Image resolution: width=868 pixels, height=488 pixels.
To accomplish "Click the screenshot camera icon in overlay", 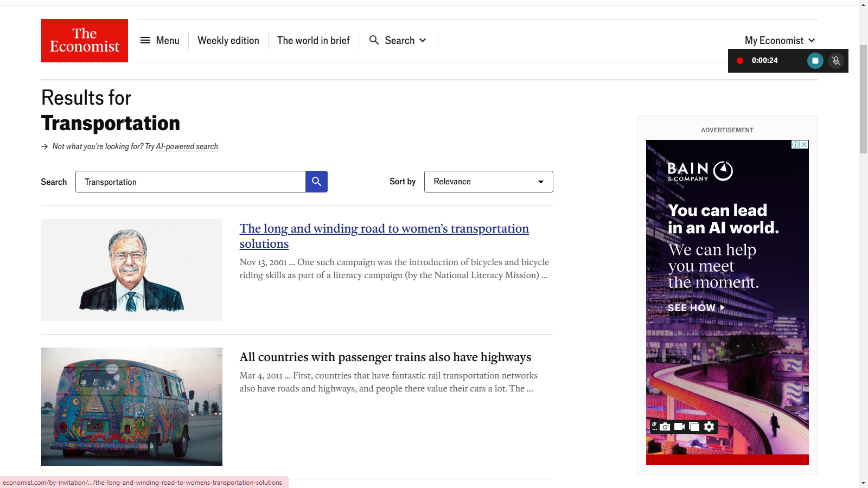I will (665, 427).
